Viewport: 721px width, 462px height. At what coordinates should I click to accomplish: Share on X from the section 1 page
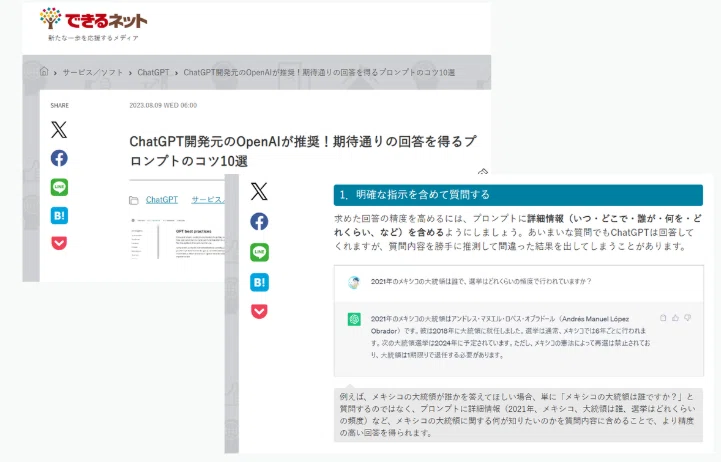point(259,191)
